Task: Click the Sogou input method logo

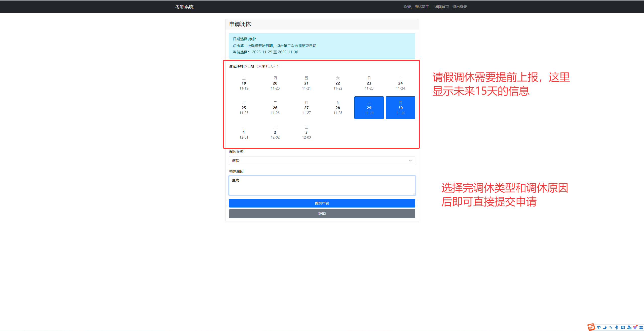Action: pos(591,327)
